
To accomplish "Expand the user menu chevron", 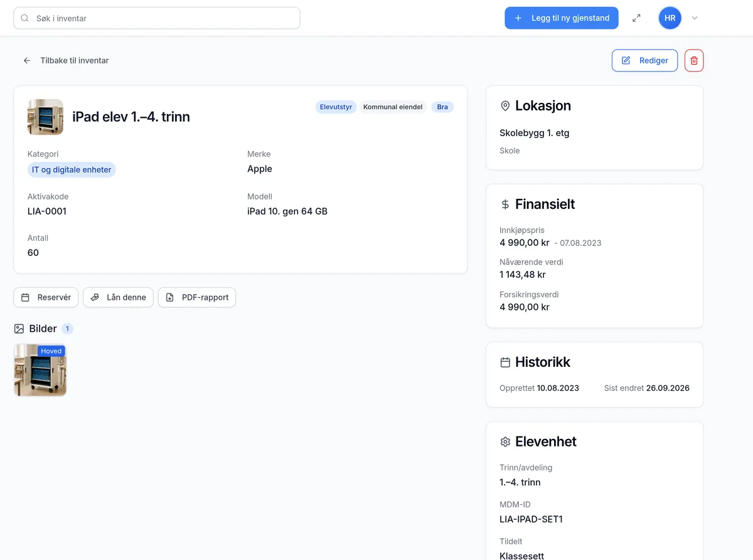I will pyautogui.click(x=695, y=18).
